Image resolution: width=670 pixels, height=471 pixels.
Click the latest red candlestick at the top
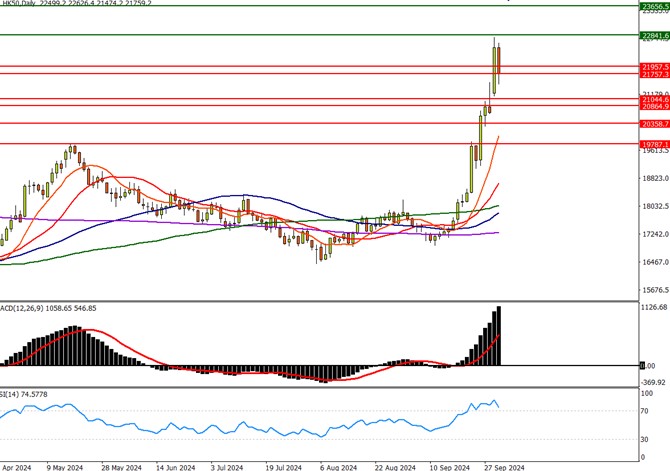[x=498, y=65]
